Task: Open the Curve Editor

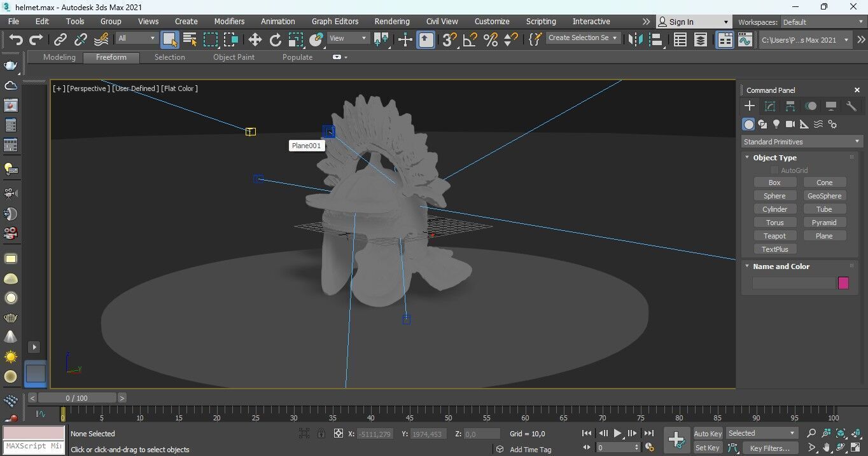Action: (745, 40)
